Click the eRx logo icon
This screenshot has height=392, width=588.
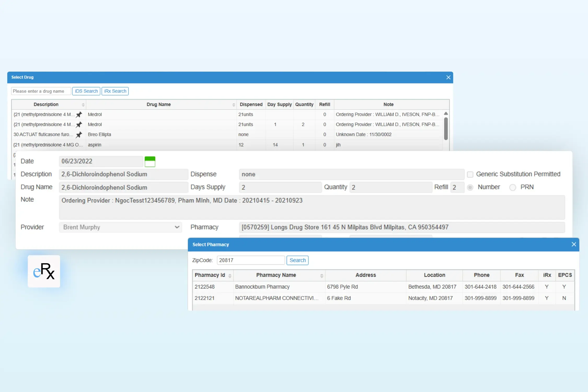coord(44,271)
